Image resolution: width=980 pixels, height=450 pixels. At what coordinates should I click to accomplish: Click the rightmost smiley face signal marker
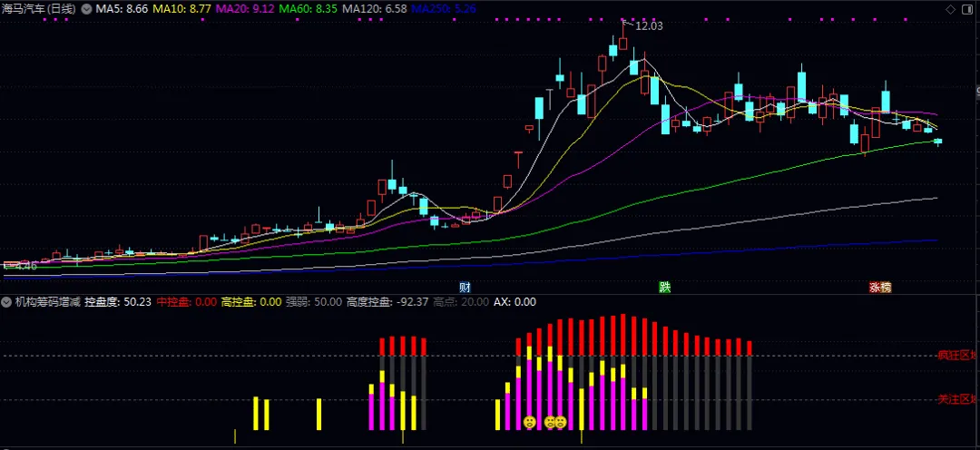click(560, 422)
